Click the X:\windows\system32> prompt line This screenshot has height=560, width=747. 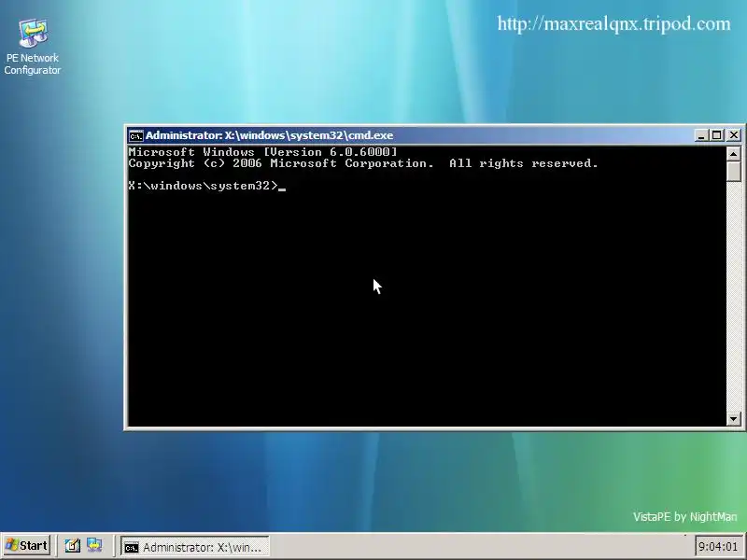coord(206,186)
